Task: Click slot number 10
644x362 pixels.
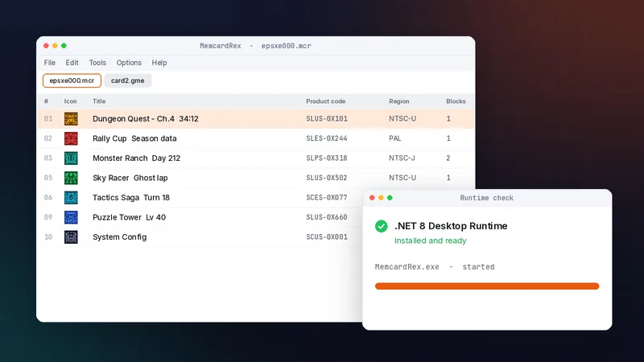Action: (x=48, y=237)
